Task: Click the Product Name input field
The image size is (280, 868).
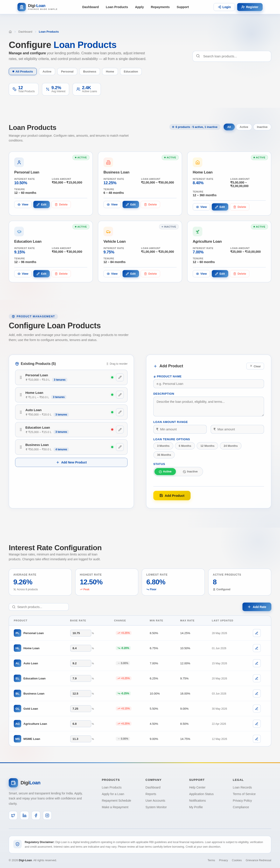Action: tap(209, 384)
